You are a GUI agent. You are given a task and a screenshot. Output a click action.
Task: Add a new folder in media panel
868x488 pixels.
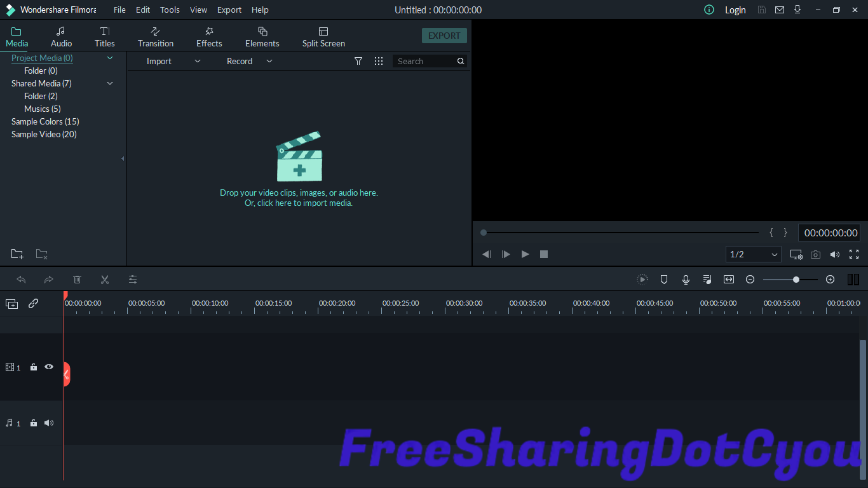pos(17,254)
